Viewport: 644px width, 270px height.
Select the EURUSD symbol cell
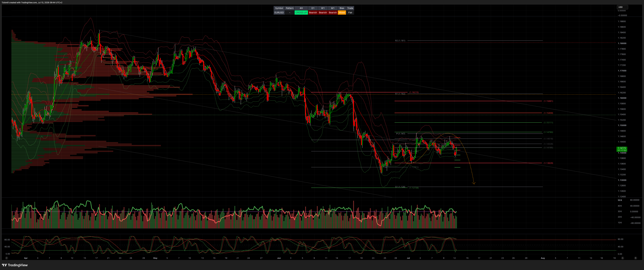(x=279, y=13)
